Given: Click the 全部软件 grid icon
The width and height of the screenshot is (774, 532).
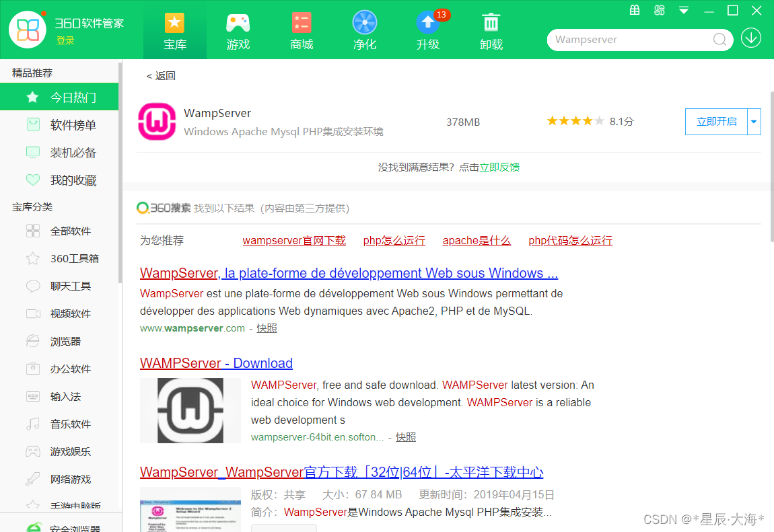Looking at the screenshot, I should click(33, 231).
